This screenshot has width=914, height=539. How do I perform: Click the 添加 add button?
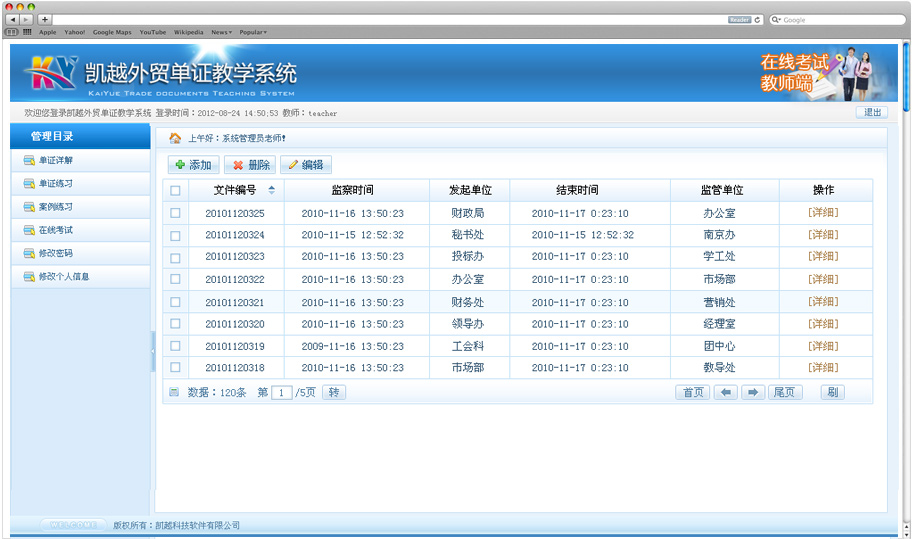[x=193, y=165]
